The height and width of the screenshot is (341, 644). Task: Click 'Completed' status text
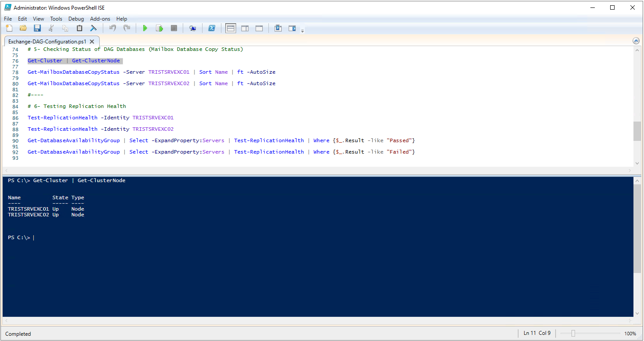[18, 334]
